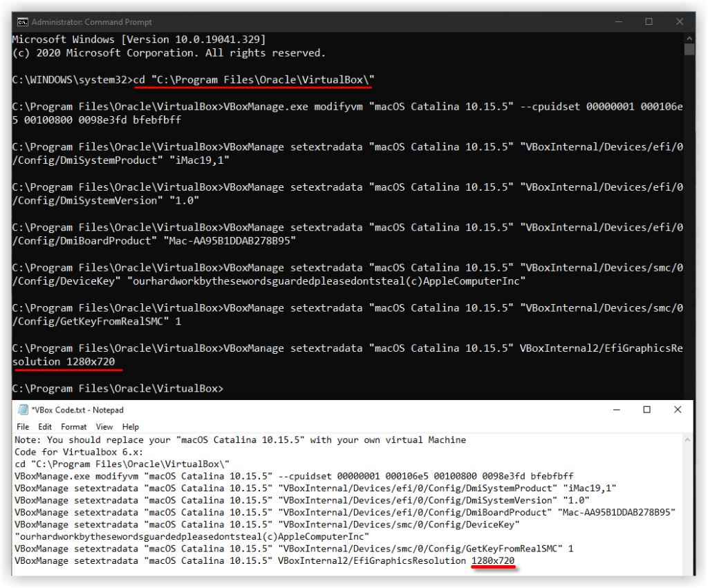Maximize the Command Prompt window

point(649,21)
